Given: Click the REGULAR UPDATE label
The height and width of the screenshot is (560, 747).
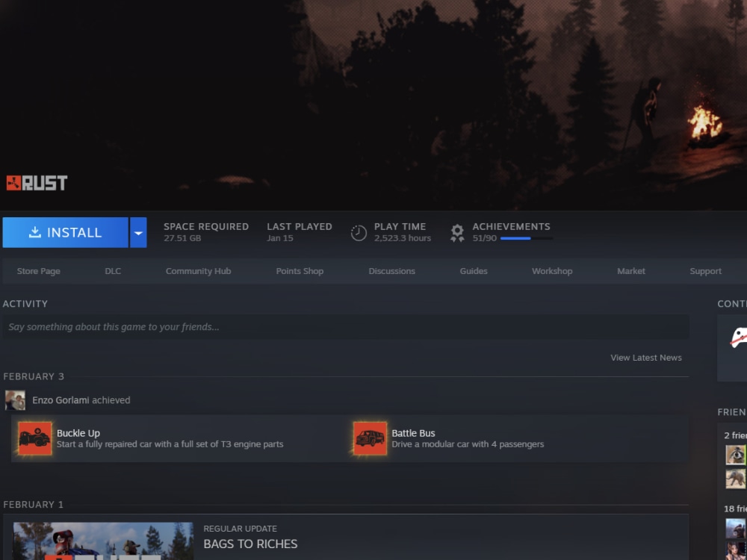Looking at the screenshot, I should point(240,529).
